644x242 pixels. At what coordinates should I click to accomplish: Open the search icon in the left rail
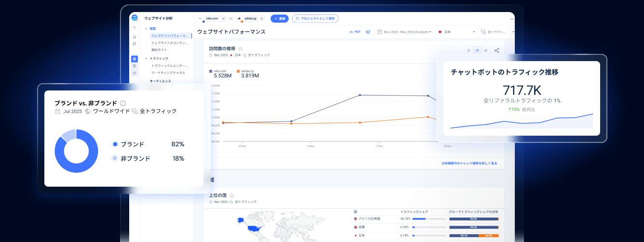(x=134, y=27)
